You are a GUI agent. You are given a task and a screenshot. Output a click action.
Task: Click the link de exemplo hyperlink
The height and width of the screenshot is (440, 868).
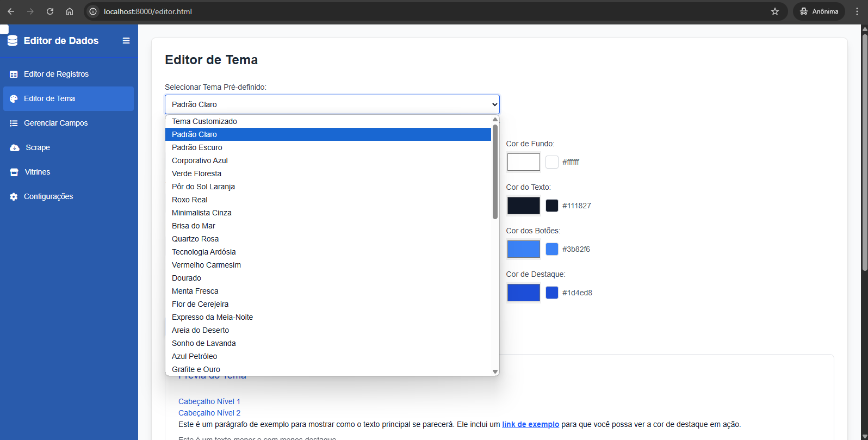point(530,424)
